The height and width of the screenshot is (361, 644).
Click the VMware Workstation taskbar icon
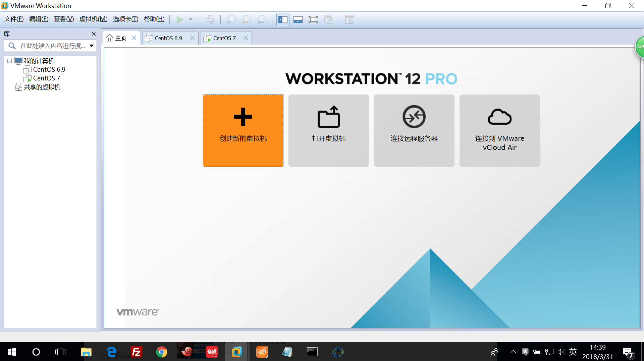tap(237, 352)
